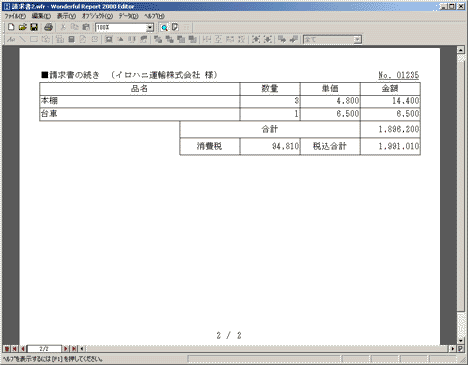The width and height of the screenshot is (468, 365).
Task: Click the horizontal scrollbar left arrow
Action: pyautogui.click(x=82, y=349)
